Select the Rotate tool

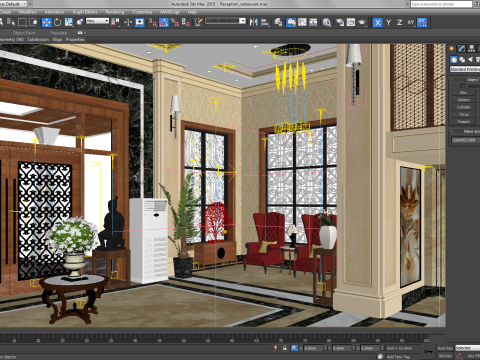click(x=58, y=22)
